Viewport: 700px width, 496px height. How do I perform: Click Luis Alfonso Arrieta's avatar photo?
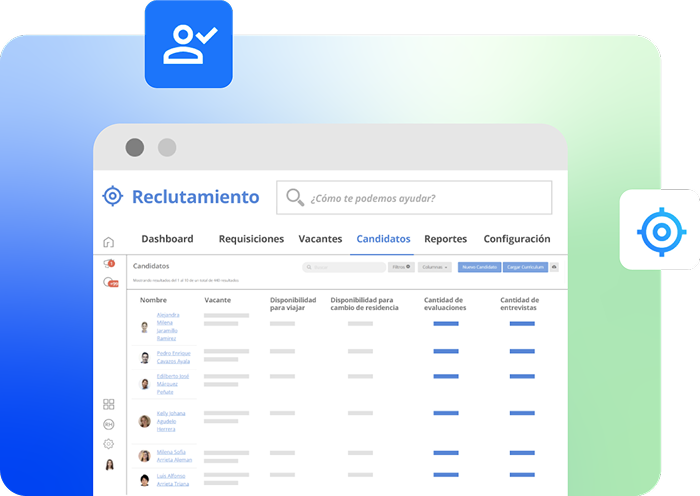(x=144, y=480)
